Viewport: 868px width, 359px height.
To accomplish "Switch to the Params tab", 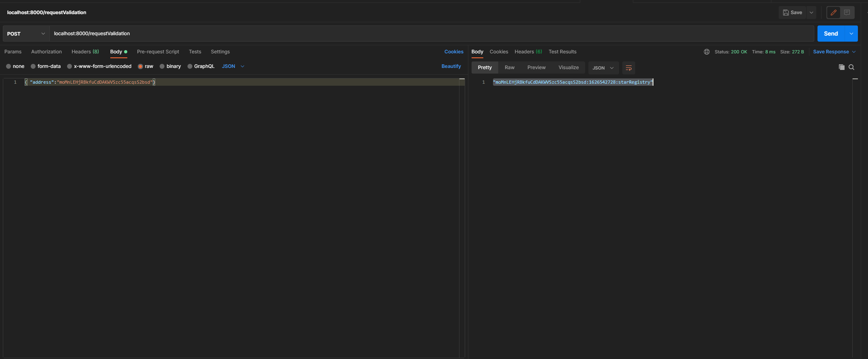I will 13,52.
